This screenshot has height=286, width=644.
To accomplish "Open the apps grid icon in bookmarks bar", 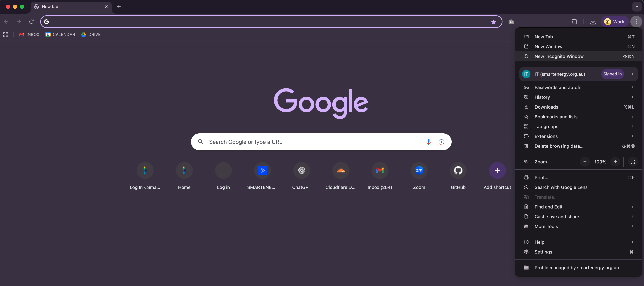I will point(5,34).
